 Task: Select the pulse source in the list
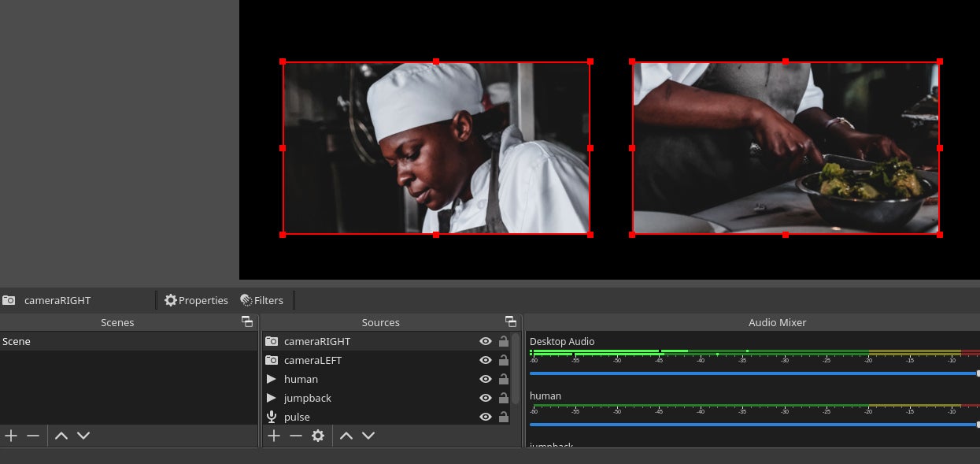297,417
